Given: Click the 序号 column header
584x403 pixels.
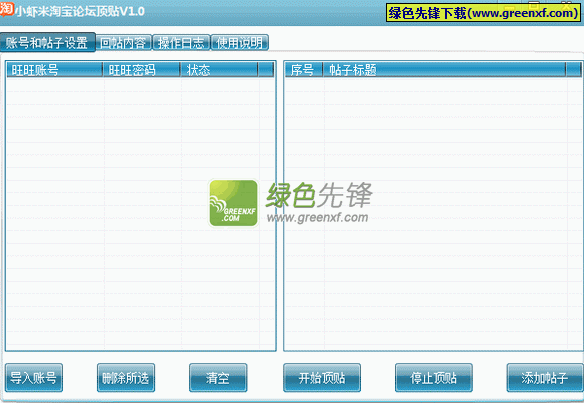Looking at the screenshot, I should 304,70.
